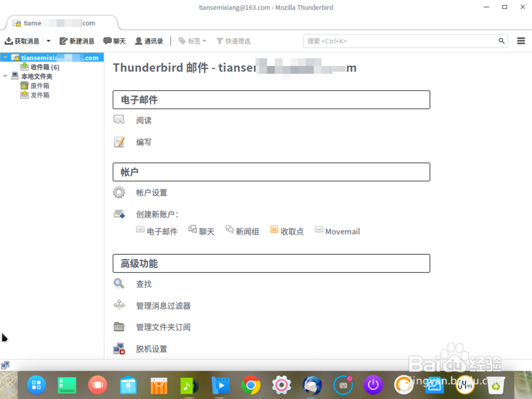Select the mail account tab at top

(63, 23)
